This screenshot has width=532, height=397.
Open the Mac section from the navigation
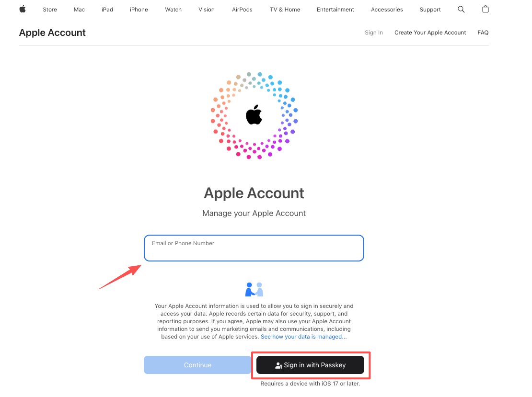(79, 9)
